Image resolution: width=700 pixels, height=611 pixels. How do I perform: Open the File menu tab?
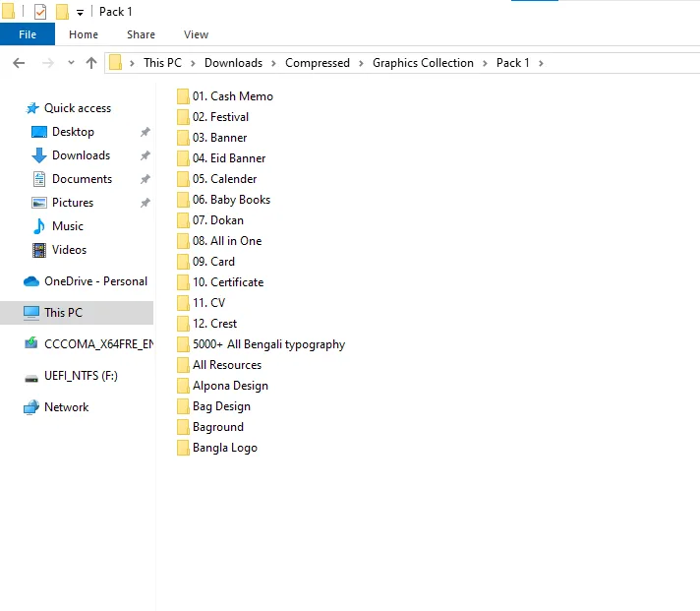click(x=28, y=34)
